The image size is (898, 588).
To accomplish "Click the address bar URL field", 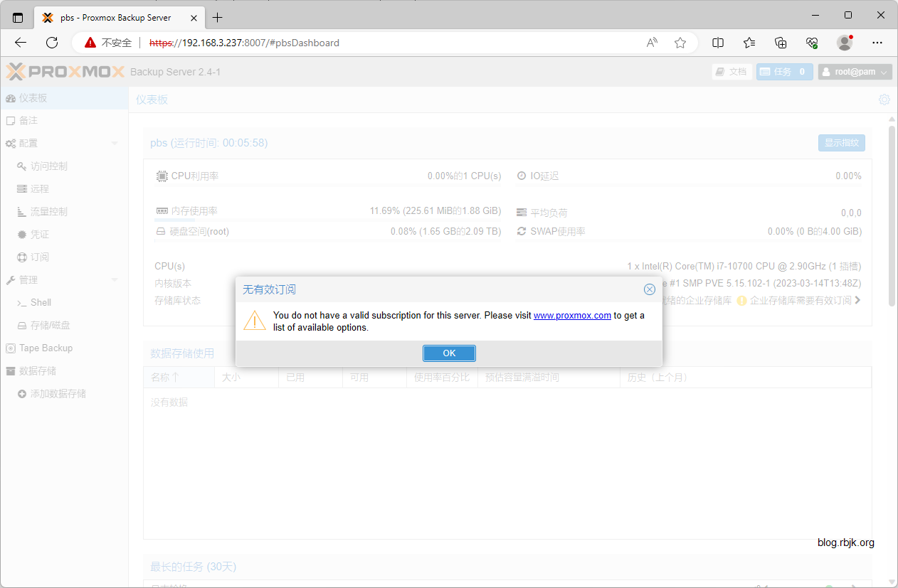I will 391,43.
